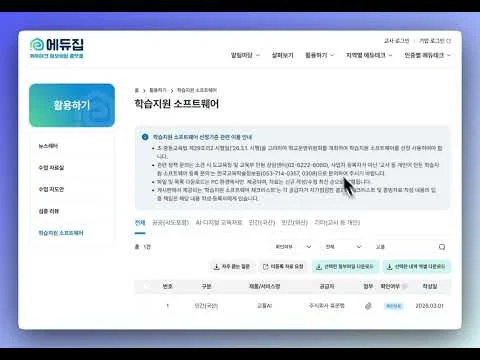Click the 선택한 첨부파일 다운로드 button
Viewport: 480px width, 360px height.
tap(345, 266)
